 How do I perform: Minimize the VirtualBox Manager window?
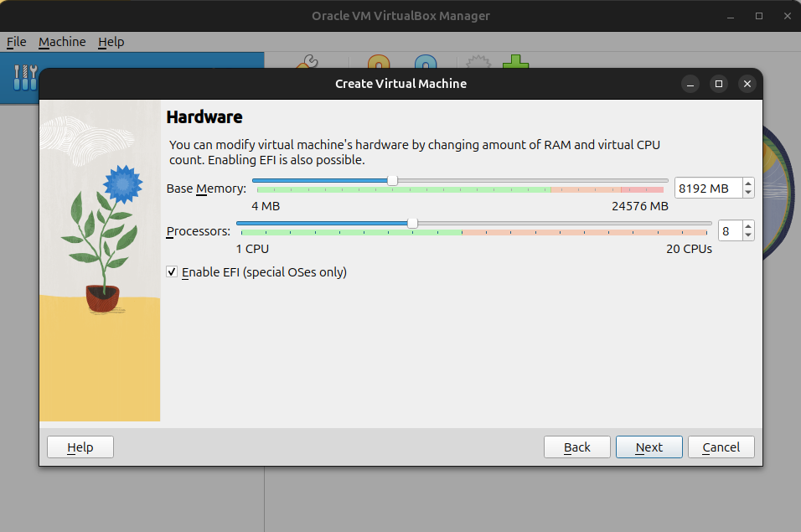pyautogui.click(x=731, y=17)
